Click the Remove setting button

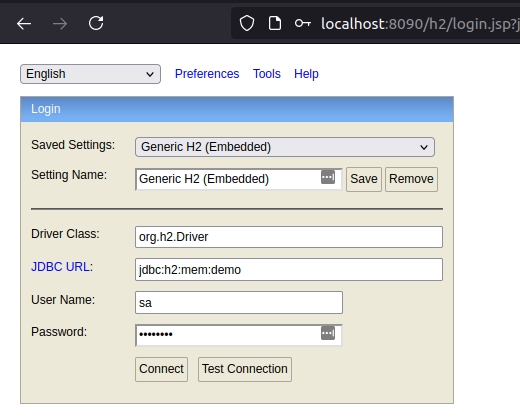[x=411, y=179]
